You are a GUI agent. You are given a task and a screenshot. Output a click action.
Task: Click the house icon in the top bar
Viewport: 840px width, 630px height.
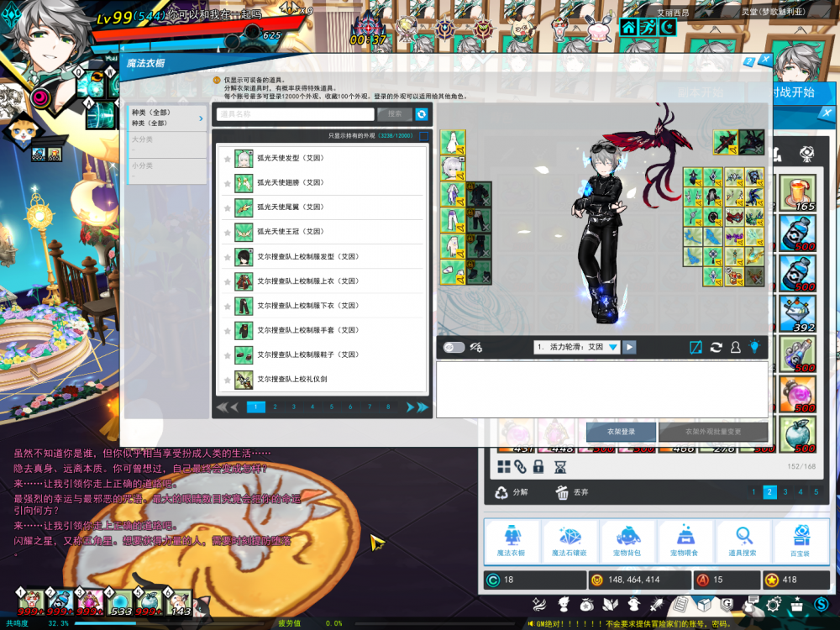click(x=629, y=27)
